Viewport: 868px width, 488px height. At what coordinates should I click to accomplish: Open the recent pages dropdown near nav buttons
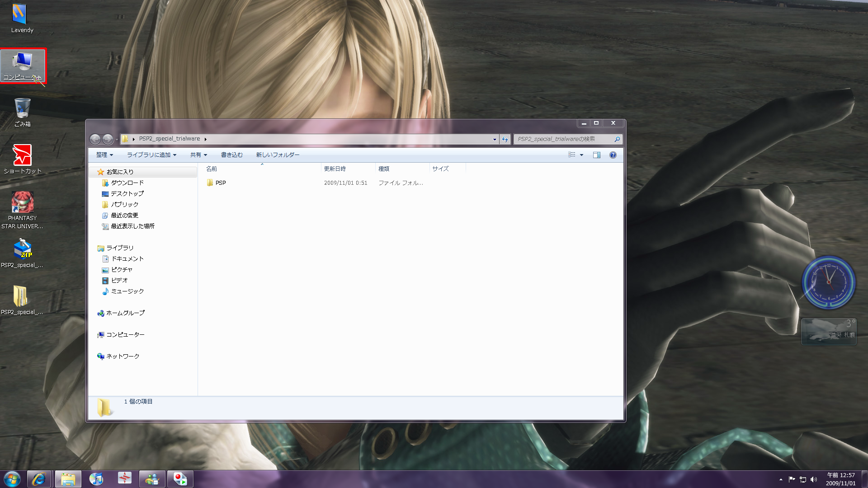click(117, 139)
